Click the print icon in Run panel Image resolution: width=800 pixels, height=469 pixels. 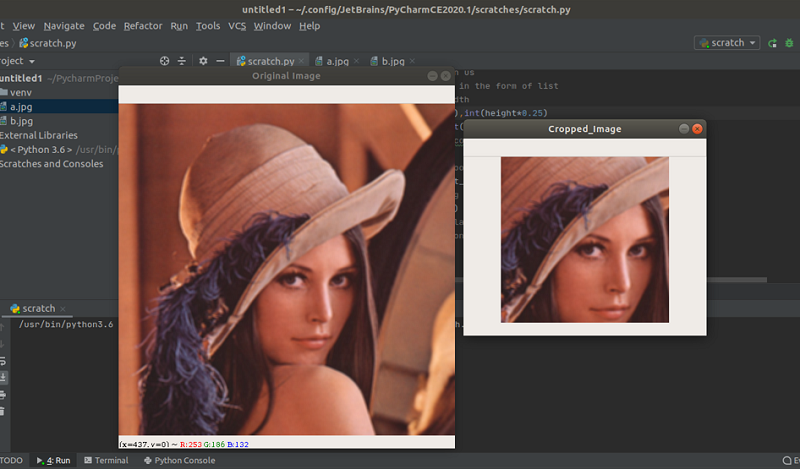click(3, 394)
